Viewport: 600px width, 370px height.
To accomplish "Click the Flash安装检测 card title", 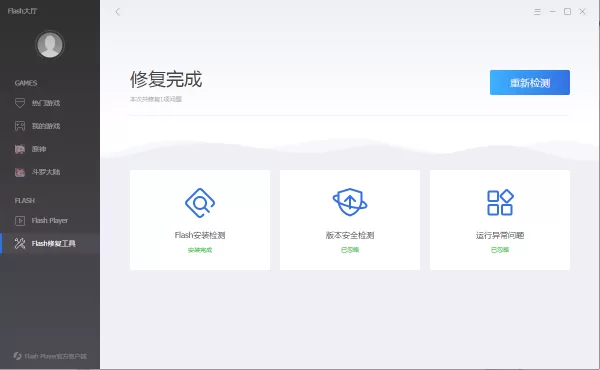I will click(200, 235).
